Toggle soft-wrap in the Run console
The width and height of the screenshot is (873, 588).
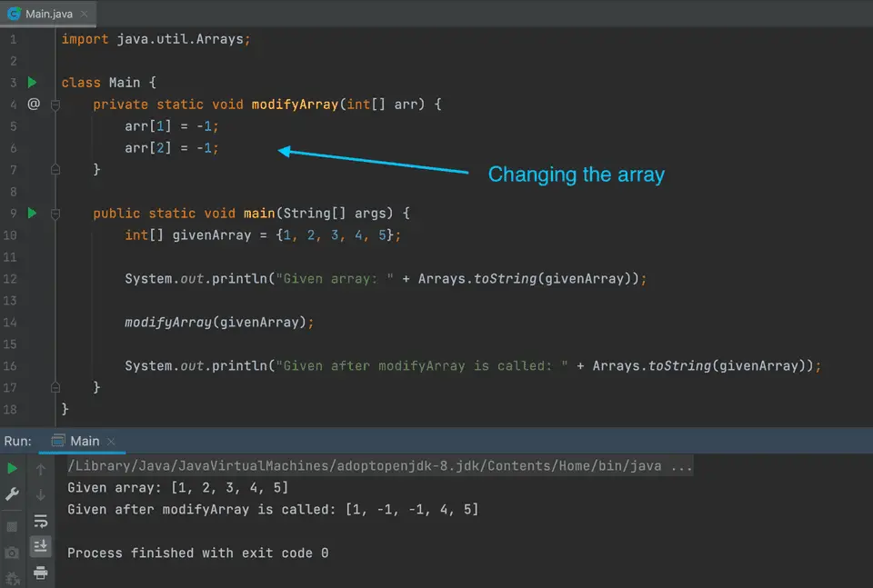[41, 521]
